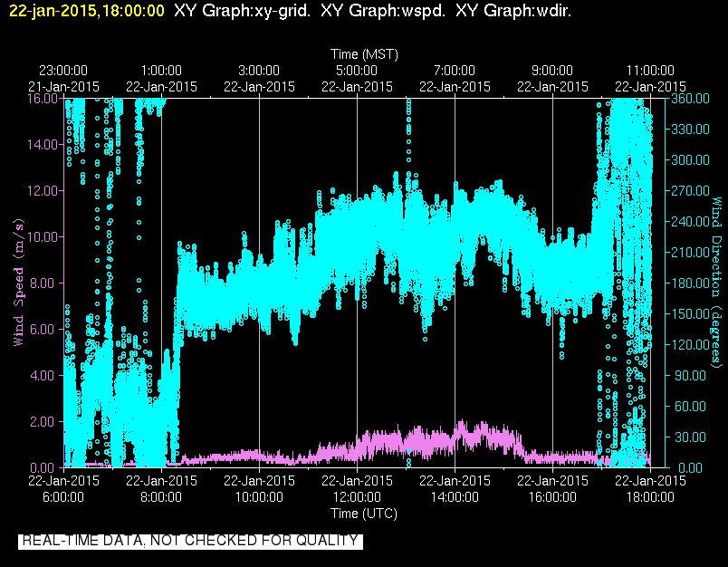Click the 18:00:00 UTC tick label
The width and height of the screenshot is (728, 567).
click(650, 497)
